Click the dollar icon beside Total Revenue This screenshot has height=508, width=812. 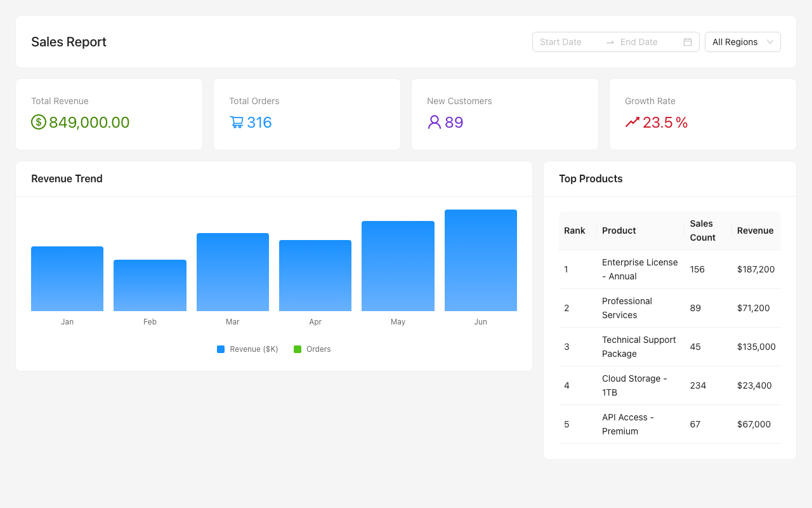39,122
